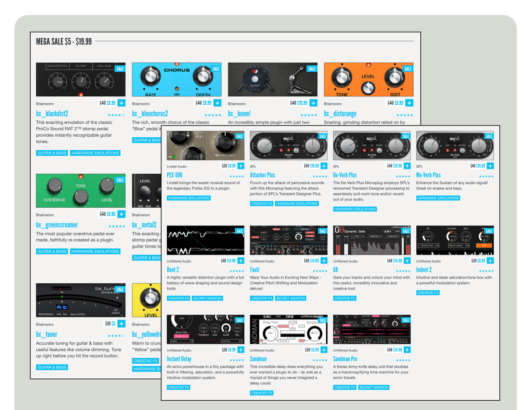Filter by Creative FX tag under Attacker Plus
The height and width of the screenshot is (410, 532).
click(262, 204)
